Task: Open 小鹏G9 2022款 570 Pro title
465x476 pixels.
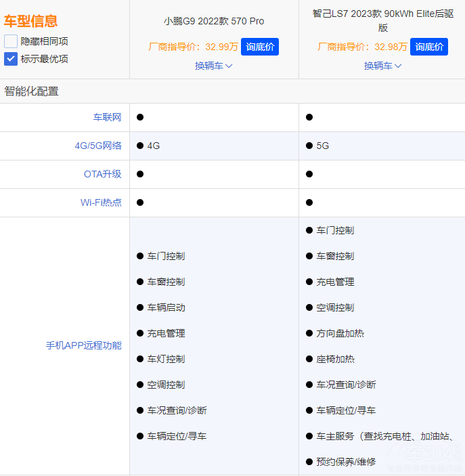Action: (x=214, y=21)
